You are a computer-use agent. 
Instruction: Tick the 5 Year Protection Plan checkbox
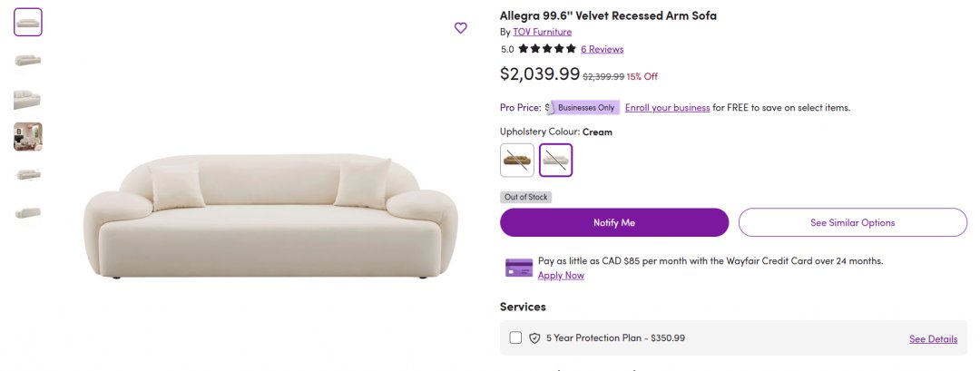[515, 338]
